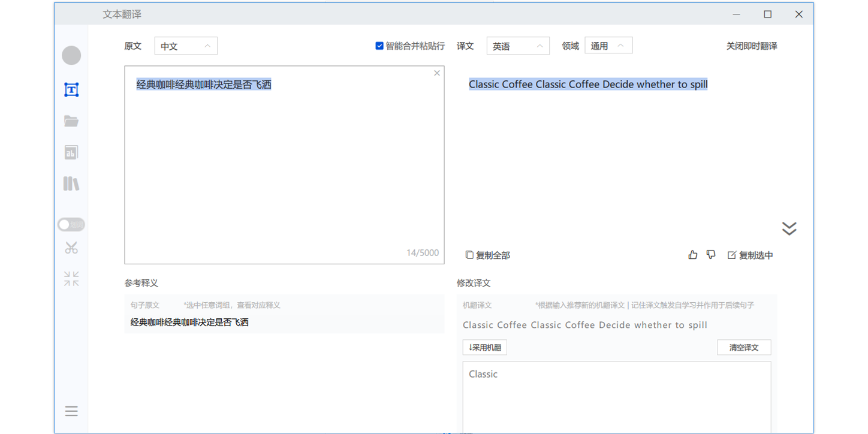This screenshot has height=434, width=868.
Task: Open the folder document translation icon
Action: click(71, 121)
